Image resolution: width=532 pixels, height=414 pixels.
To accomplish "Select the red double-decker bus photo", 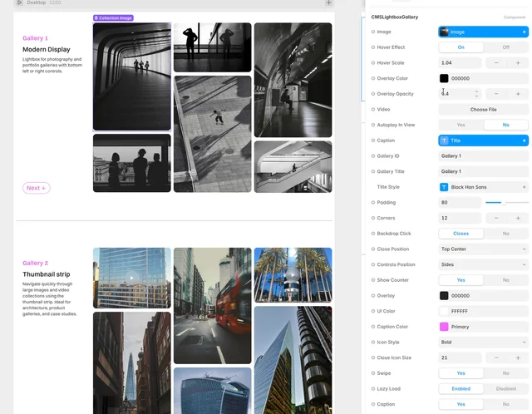I will [x=213, y=306].
